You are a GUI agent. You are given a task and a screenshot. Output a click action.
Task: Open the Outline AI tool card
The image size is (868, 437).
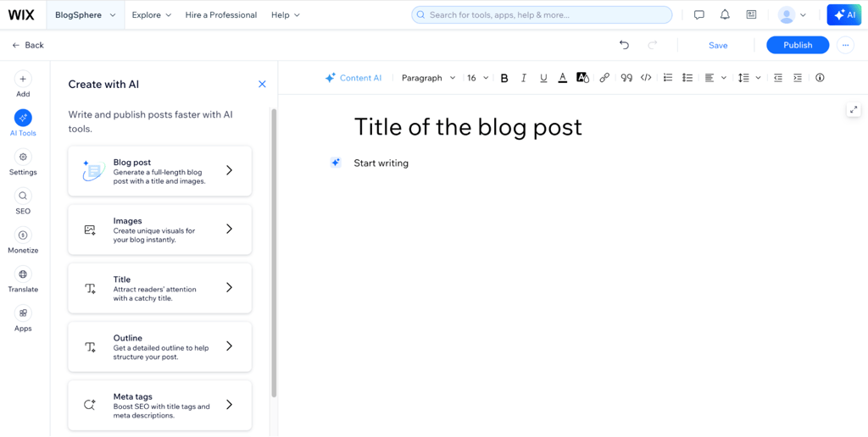coord(159,346)
